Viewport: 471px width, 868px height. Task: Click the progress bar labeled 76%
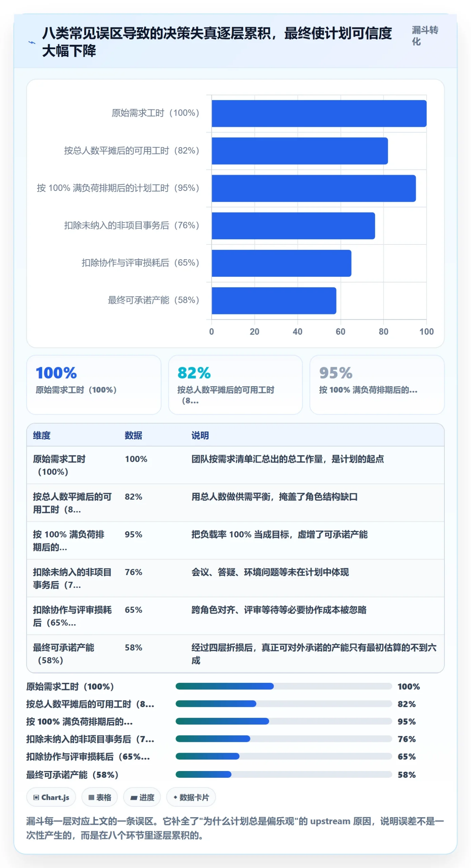tap(284, 739)
